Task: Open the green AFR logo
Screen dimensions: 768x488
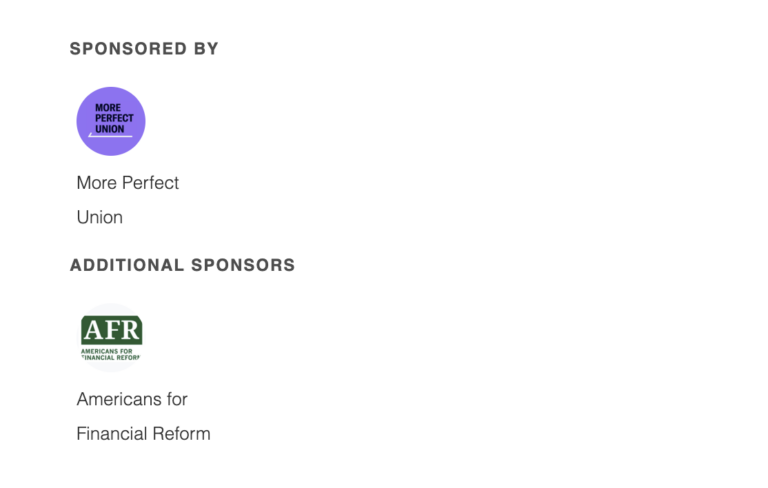Action: click(111, 338)
